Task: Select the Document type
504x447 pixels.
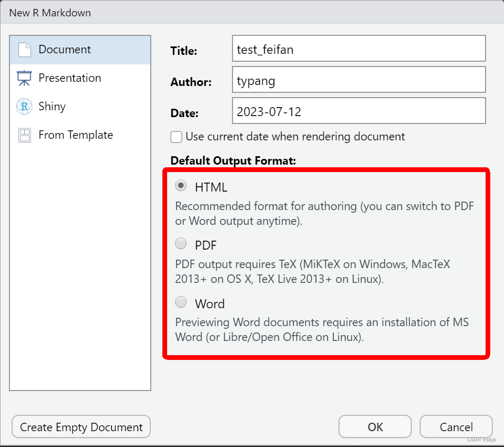Action: 80,50
